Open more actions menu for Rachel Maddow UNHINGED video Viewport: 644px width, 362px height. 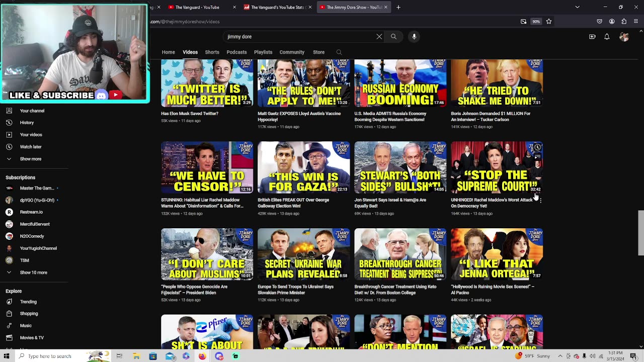540,200
